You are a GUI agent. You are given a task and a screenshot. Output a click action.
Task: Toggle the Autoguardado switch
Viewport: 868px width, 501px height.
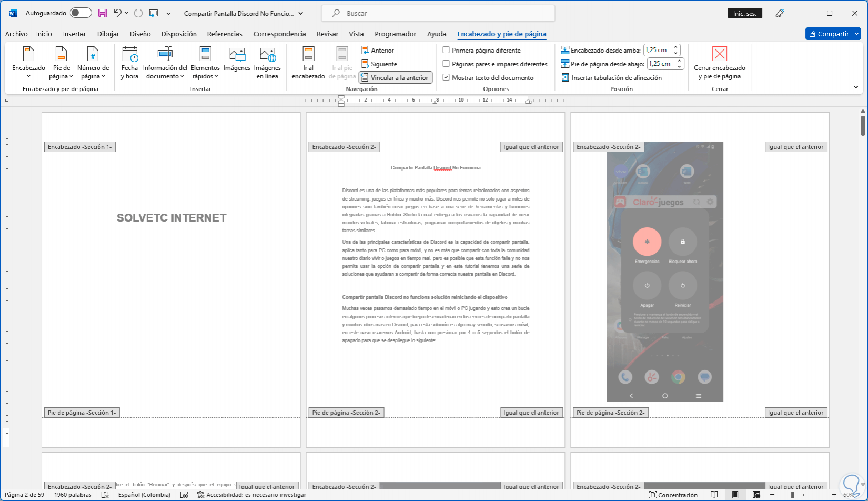coord(81,13)
